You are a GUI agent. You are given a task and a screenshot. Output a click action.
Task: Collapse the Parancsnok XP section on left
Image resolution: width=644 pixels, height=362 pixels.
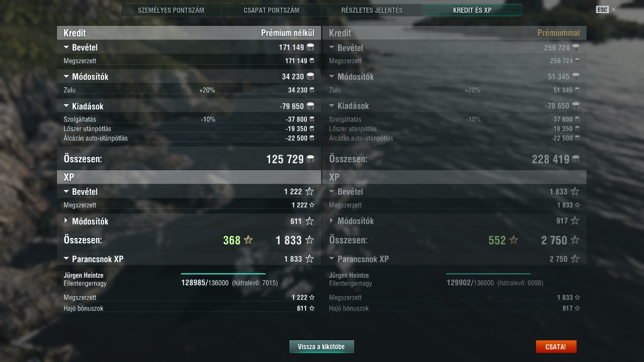66,259
